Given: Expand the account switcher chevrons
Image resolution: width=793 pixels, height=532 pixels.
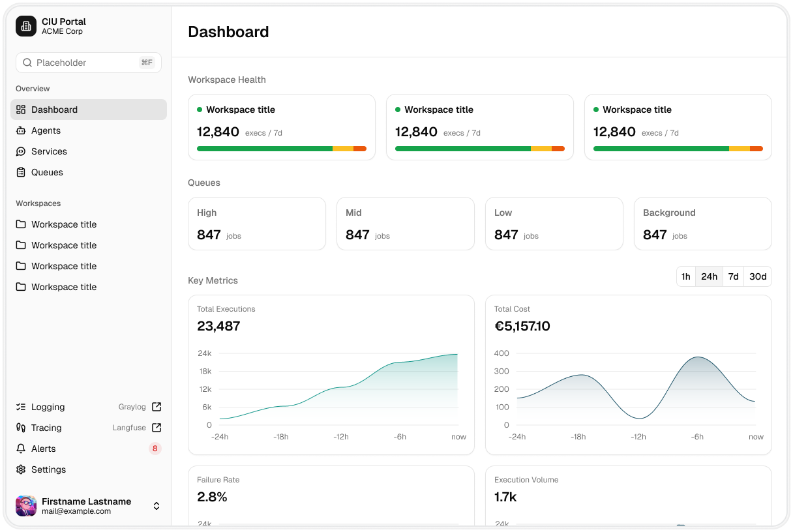Looking at the screenshot, I should [x=157, y=506].
